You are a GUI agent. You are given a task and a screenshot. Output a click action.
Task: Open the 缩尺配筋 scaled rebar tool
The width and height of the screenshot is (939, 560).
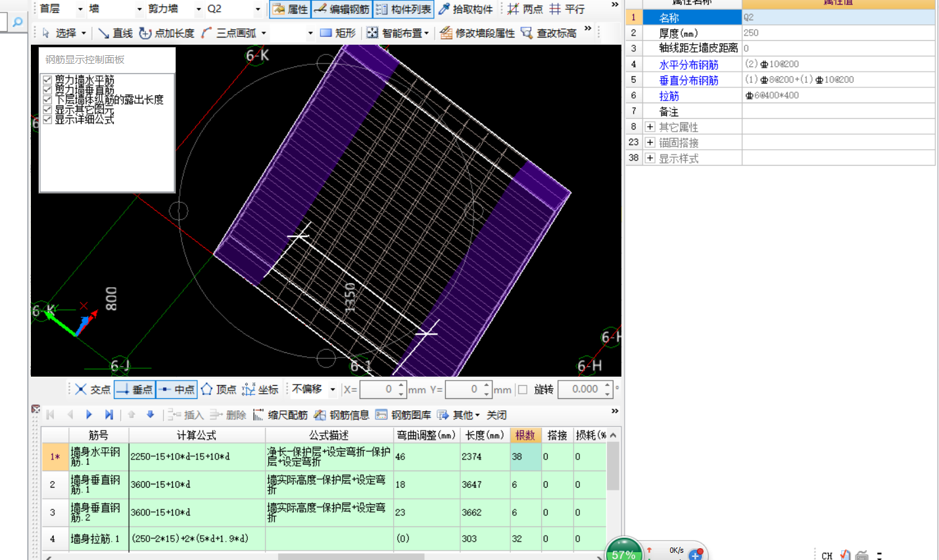(x=280, y=415)
